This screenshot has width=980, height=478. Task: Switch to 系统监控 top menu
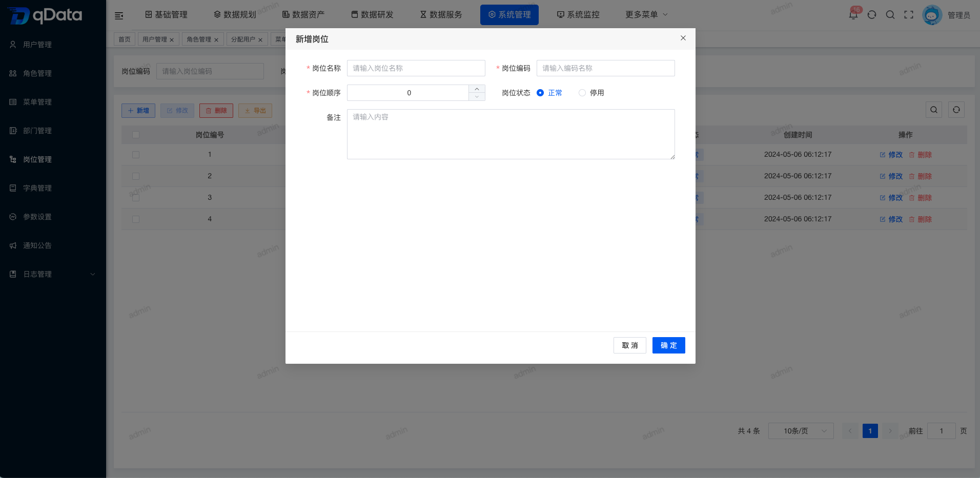(x=578, y=15)
